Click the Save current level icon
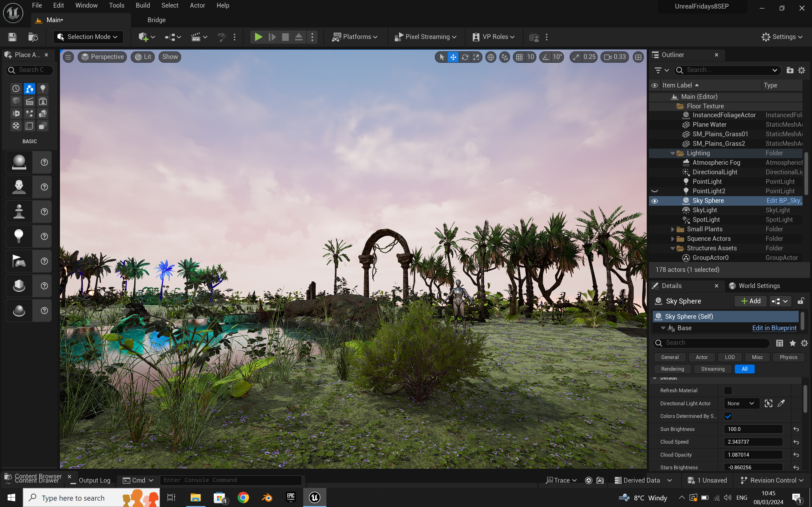This screenshot has width=812, height=507. [x=12, y=37]
